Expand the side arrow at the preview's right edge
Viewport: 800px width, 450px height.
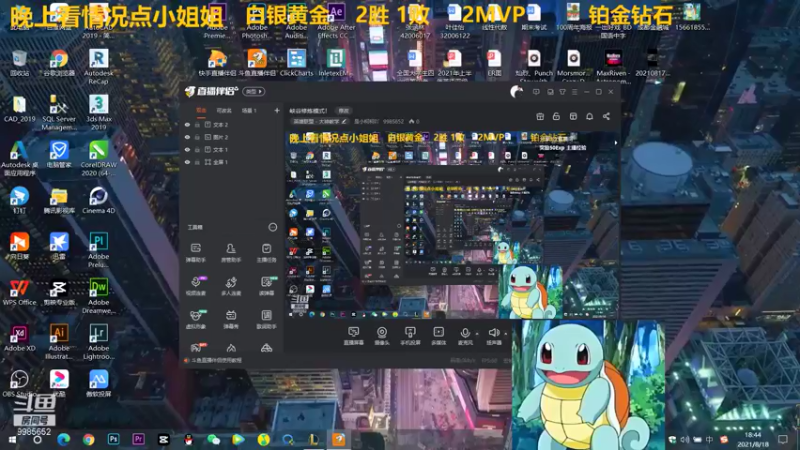pos(615,143)
